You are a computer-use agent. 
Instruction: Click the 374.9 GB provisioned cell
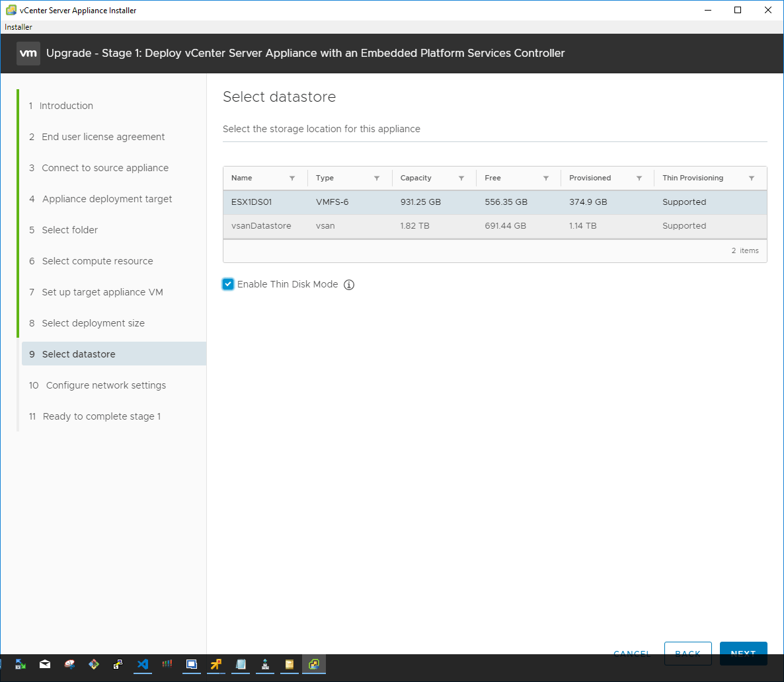(588, 202)
